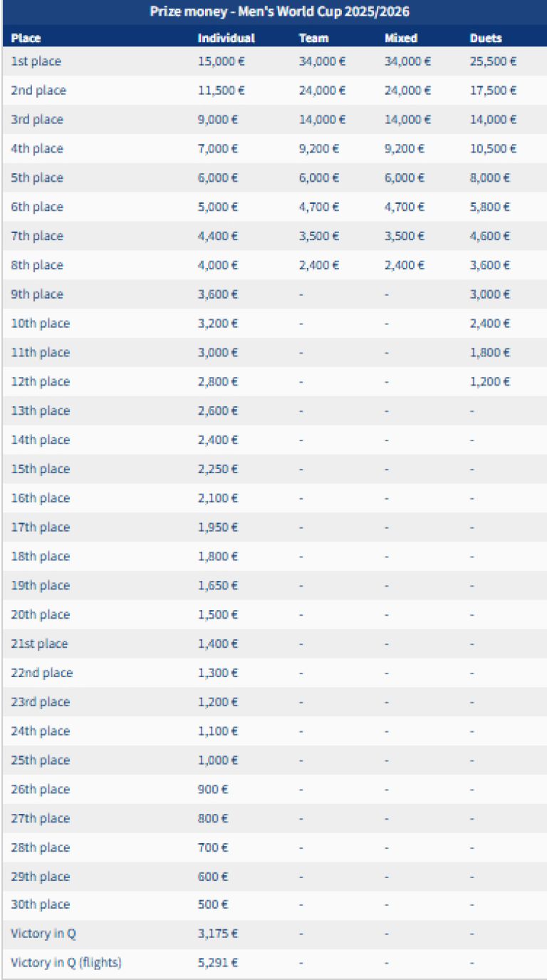This screenshot has height=980, width=547.
Task: Click the 30th place Individual prize 500 €
Action: click(213, 904)
